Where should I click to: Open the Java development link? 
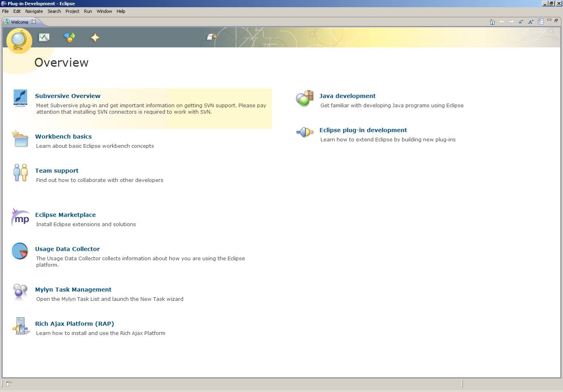pos(347,96)
